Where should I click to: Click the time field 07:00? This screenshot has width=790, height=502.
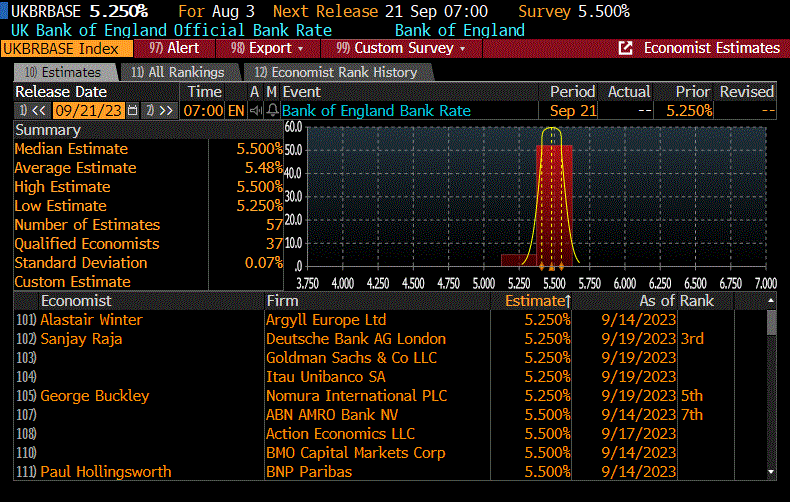click(203, 110)
